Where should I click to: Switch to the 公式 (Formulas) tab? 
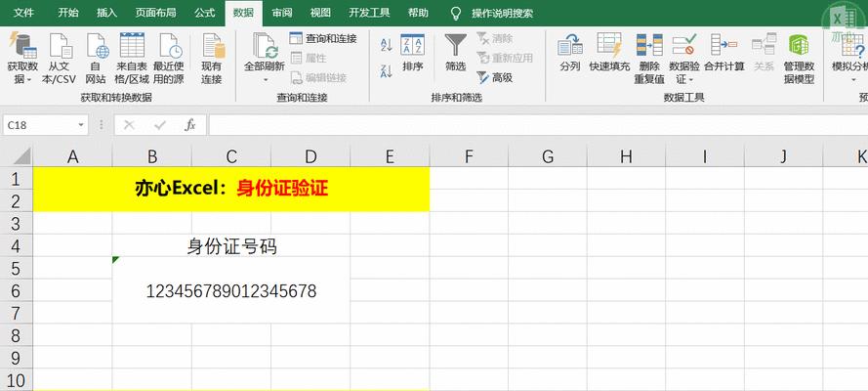[204, 13]
